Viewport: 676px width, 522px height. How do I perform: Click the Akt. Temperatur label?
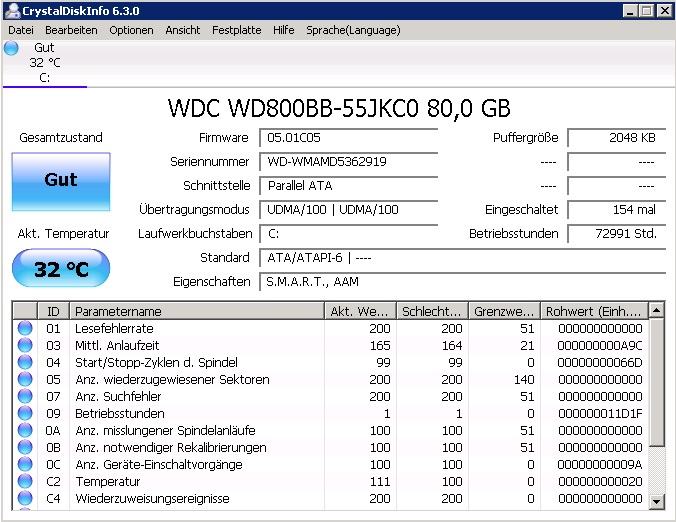pos(63,234)
